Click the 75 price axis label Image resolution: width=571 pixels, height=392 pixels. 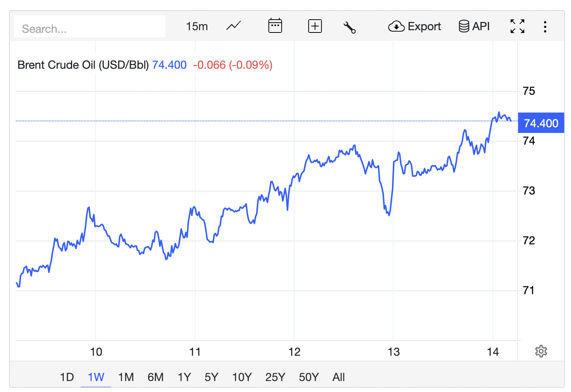529,91
